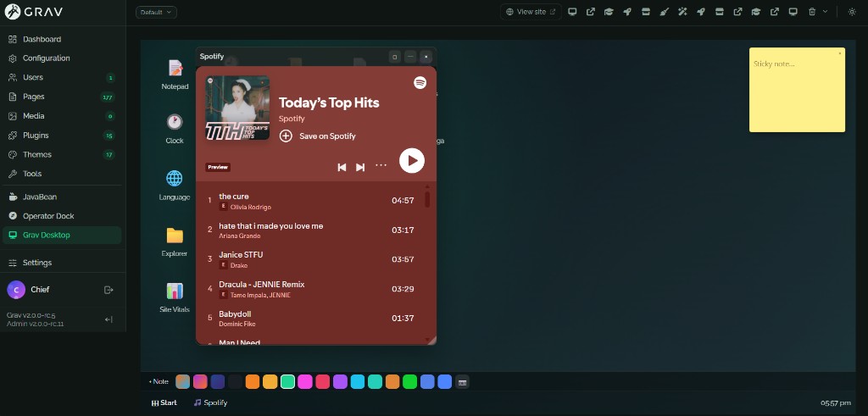The image size is (868, 416).
Task: Open the Site Vitals app
Action: point(175,297)
